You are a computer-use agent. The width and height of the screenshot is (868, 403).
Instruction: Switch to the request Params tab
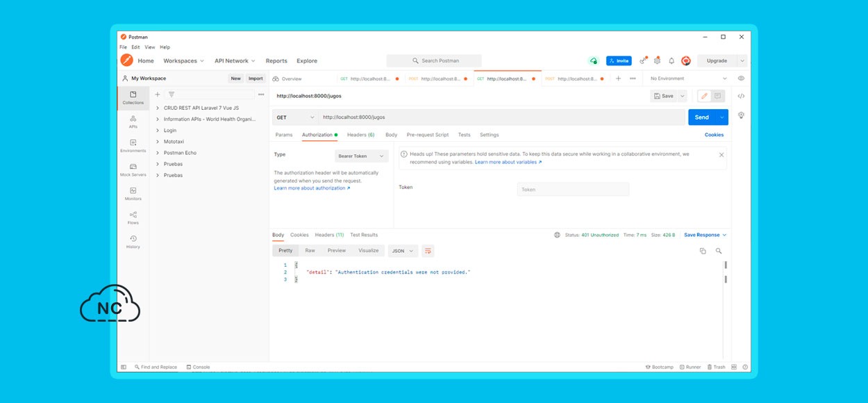tap(284, 135)
